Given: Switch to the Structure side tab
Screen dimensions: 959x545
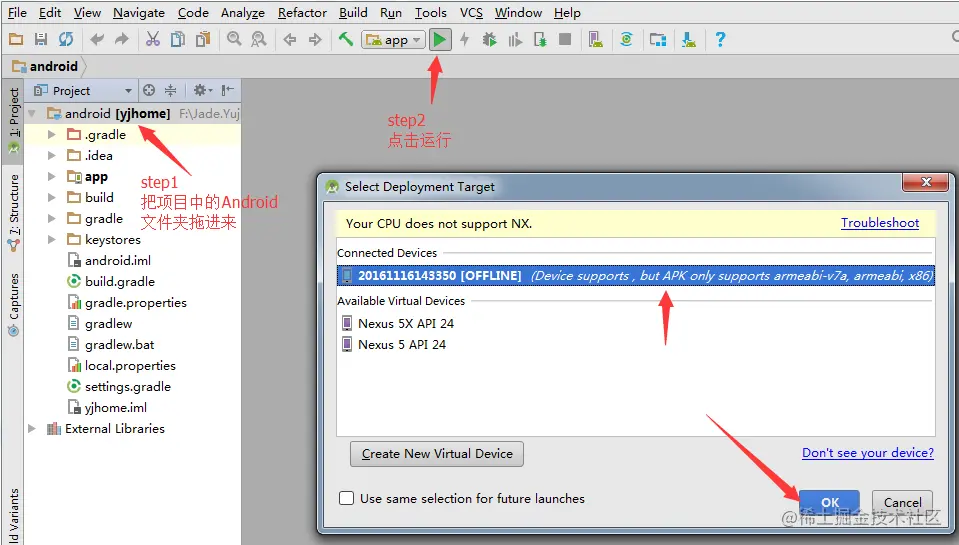Looking at the screenshot, I should click(x=13, y=212).
